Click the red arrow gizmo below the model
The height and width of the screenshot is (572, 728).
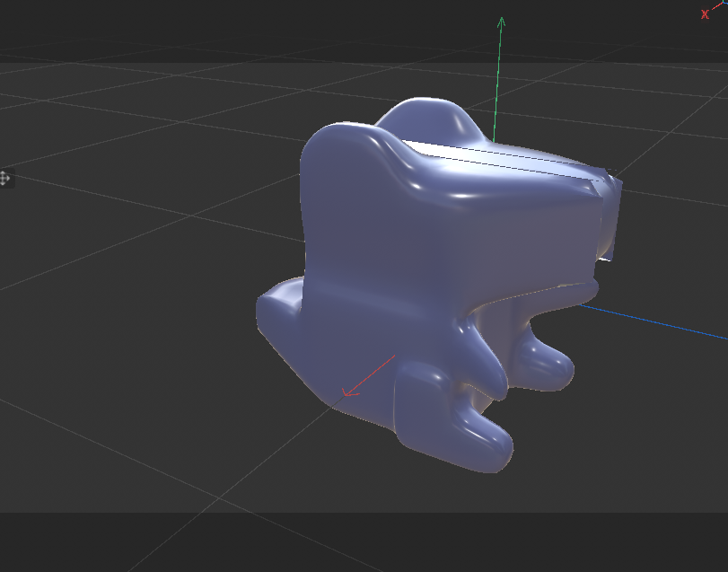[x=368, y=377]
